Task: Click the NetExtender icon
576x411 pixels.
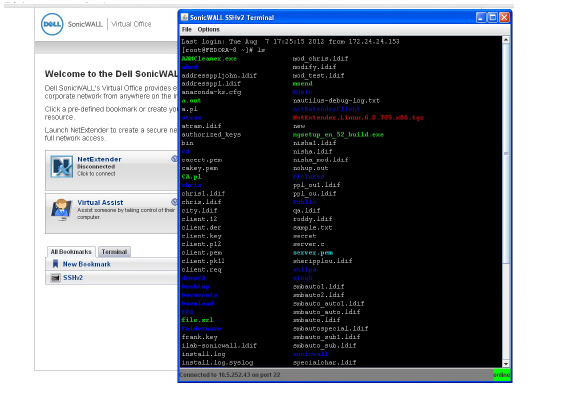Action: coord(61,166)
